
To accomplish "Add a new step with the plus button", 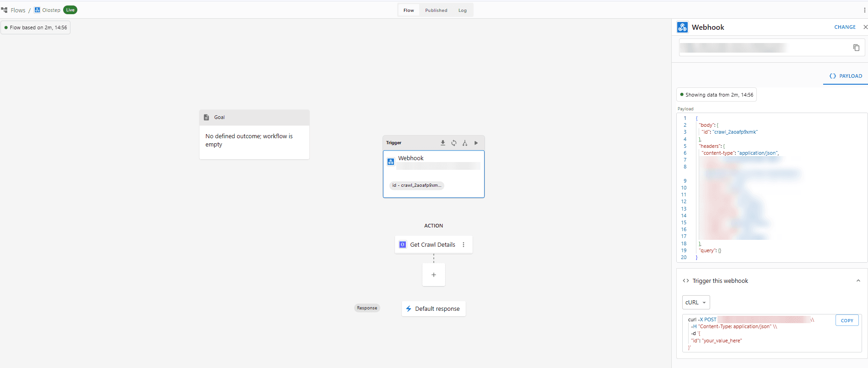I will (434, 275).
